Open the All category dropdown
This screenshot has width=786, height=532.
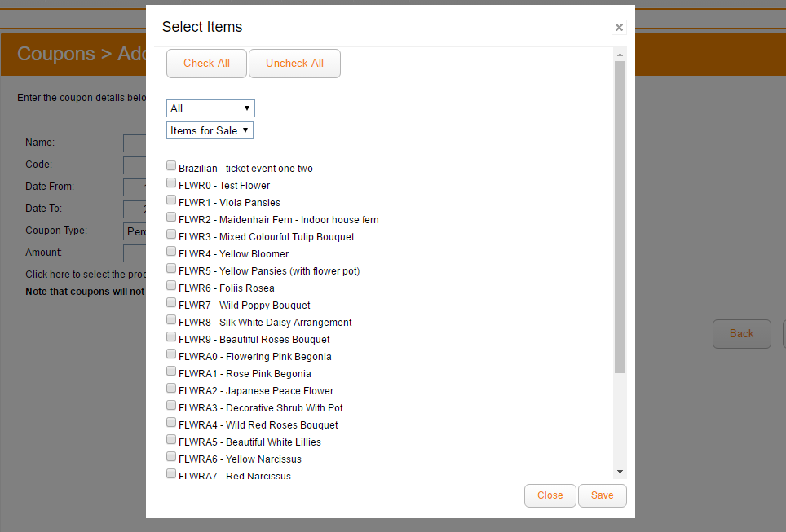[210, 108]
